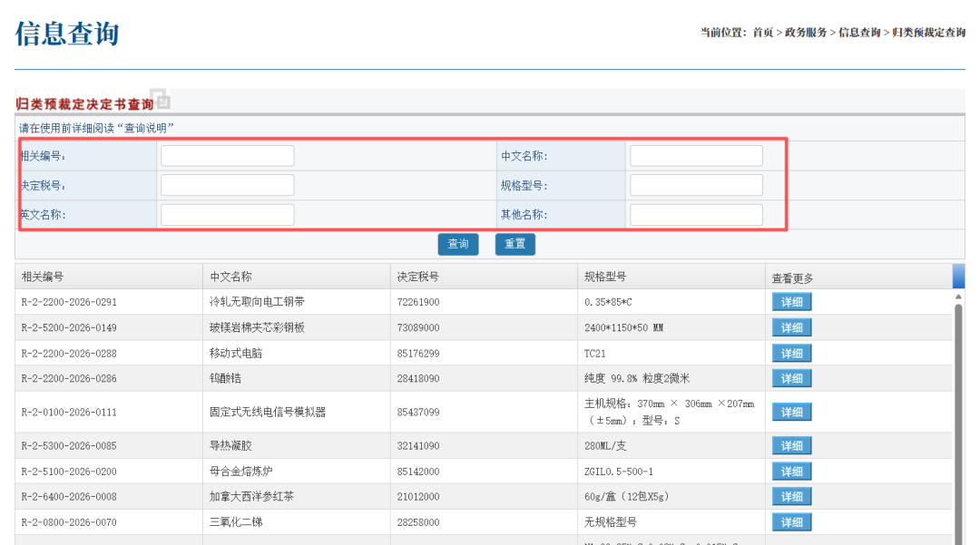Go to 政务服务 breadcrumb link

coord(806,33)
